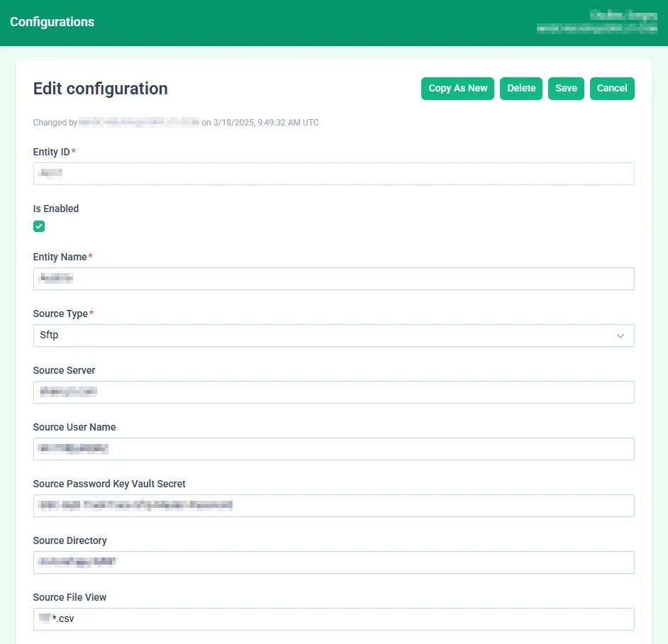
Task: Click into the Entity Name field
Action: (x=333, y=279)
